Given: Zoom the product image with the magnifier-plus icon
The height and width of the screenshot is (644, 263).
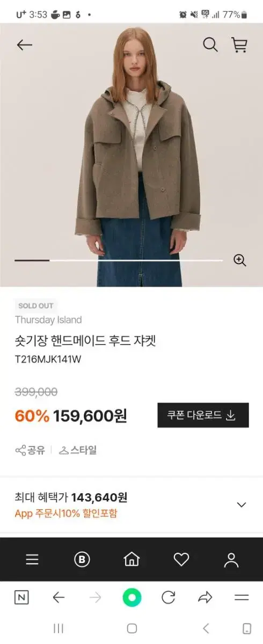Looking at the screenshot, I should click(x=240, y=260).
